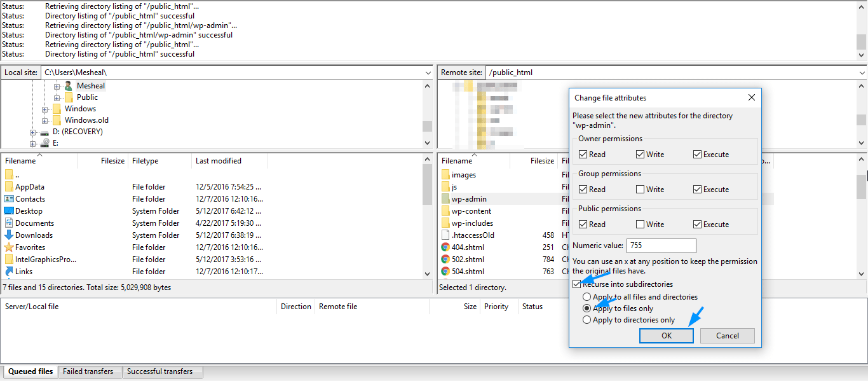Uncheck Recurse into subdirectories
The width and height of the screenshot is (868, 381).
pyautogui.click(x=577, y=284)
